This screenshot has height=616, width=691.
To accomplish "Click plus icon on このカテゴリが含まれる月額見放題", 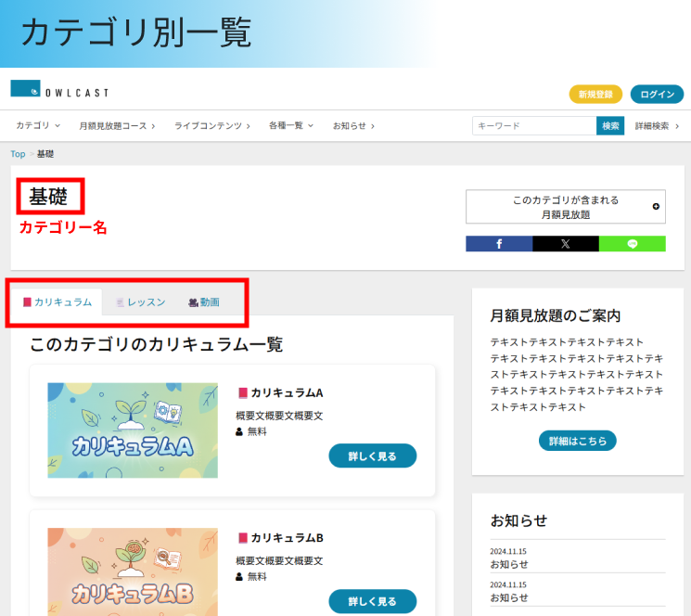I will coord(656,207).
